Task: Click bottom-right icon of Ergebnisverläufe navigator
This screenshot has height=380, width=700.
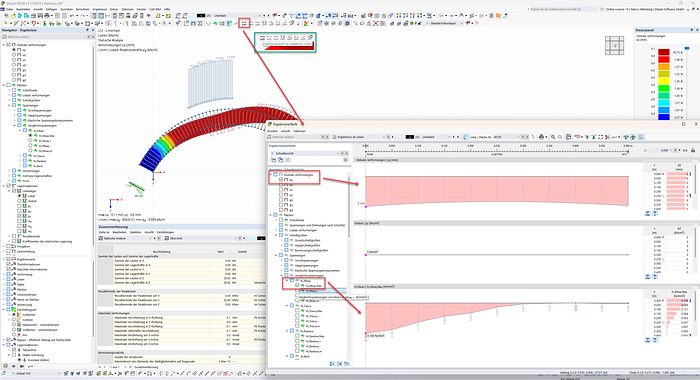Action: [347, 364]
